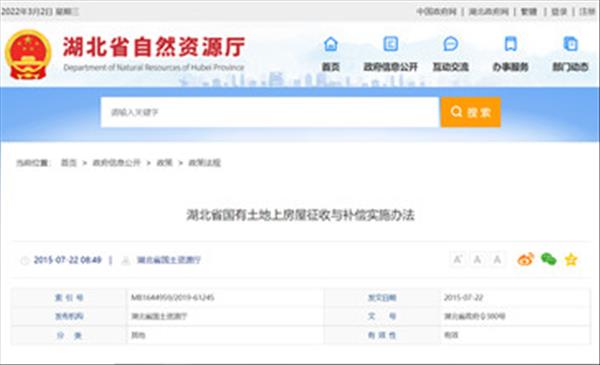The height and width of the screenshot is (365, 600).
Task: Click the bookmark icon above 办事服务
Action: click(510, 44)
